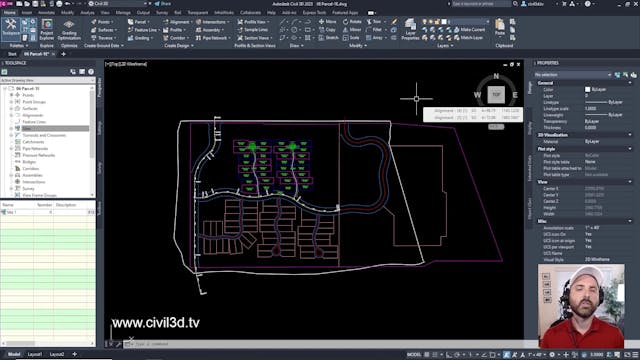Open the Active Drawing View dropdown
Viewport: 640px width, 360px height.
[x=47, y=80]
